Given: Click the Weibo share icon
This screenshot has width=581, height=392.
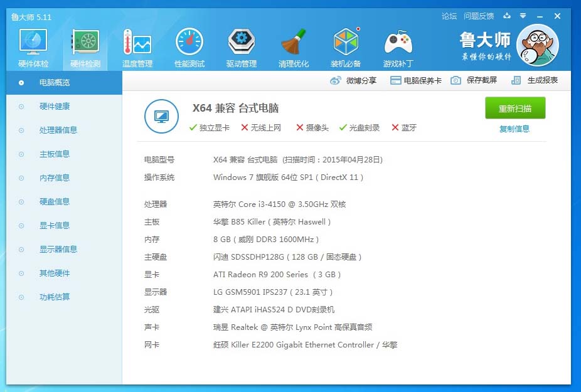Looking at the screenshot, I should tap(335, 80).
